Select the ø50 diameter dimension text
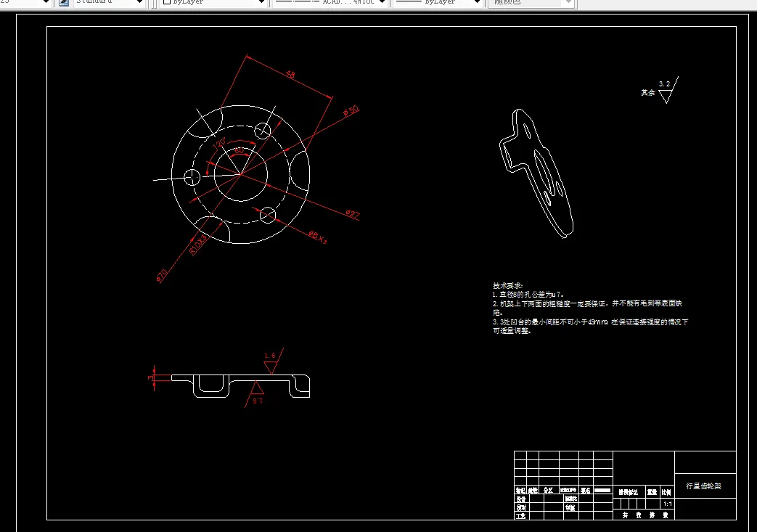Screen dimensions: 757x532 (351, 110)
